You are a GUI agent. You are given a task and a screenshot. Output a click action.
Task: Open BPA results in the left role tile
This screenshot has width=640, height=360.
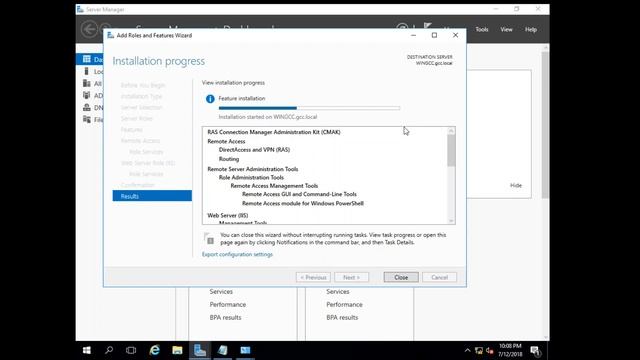tap(225, 317)
